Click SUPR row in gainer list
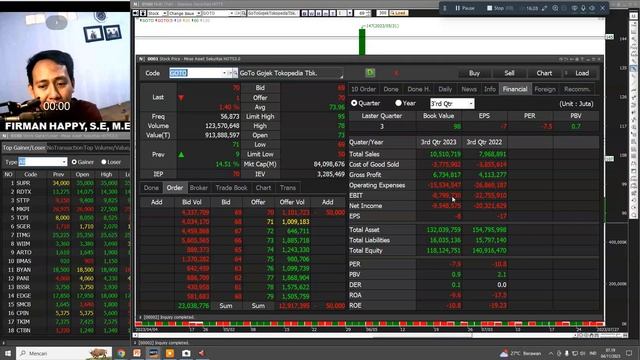Viewport: 640px width, 360px height. point(65,183)
